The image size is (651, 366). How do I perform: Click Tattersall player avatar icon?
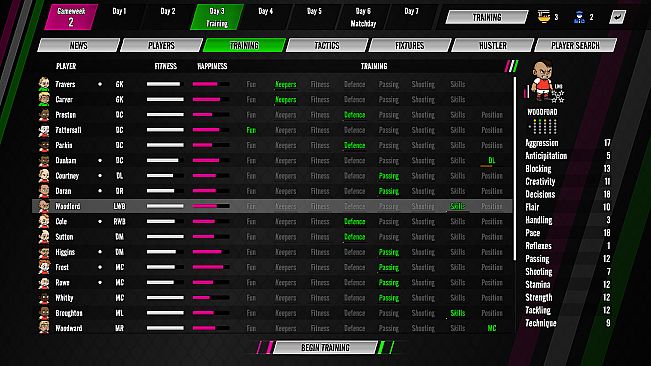(x=44, y=130)
